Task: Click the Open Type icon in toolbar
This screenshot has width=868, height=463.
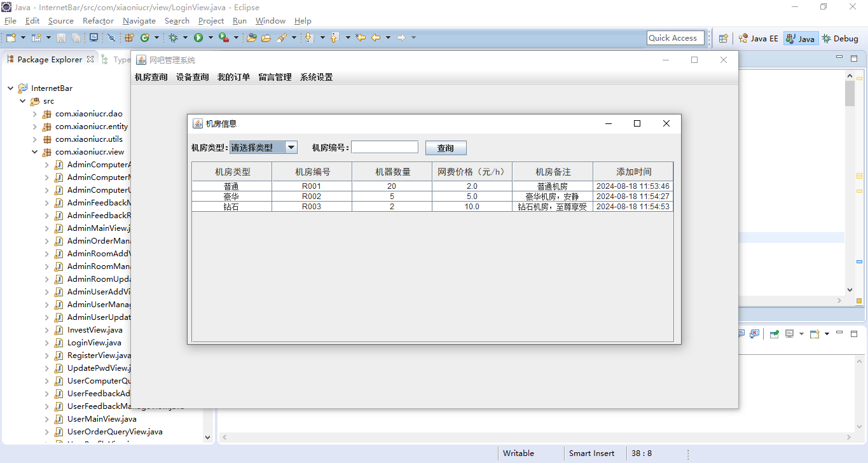Action: 252,38
